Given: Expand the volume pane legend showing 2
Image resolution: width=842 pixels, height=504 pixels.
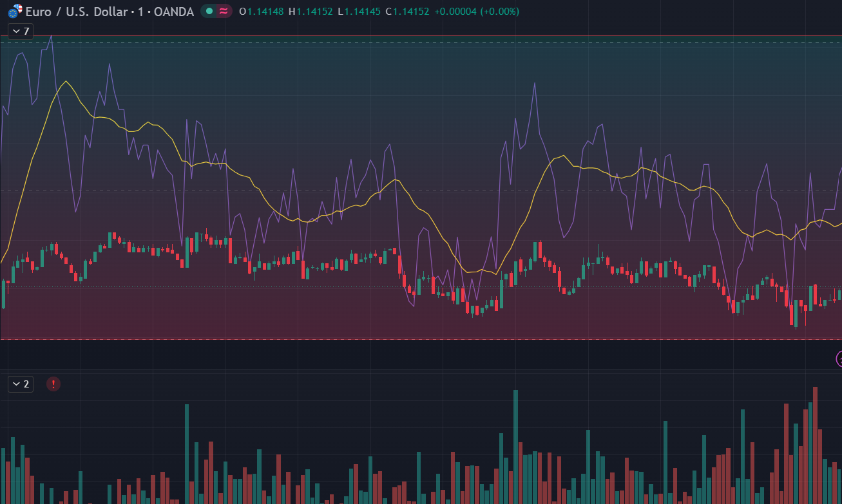Looking at the screenshot, I should coord(21,384).
